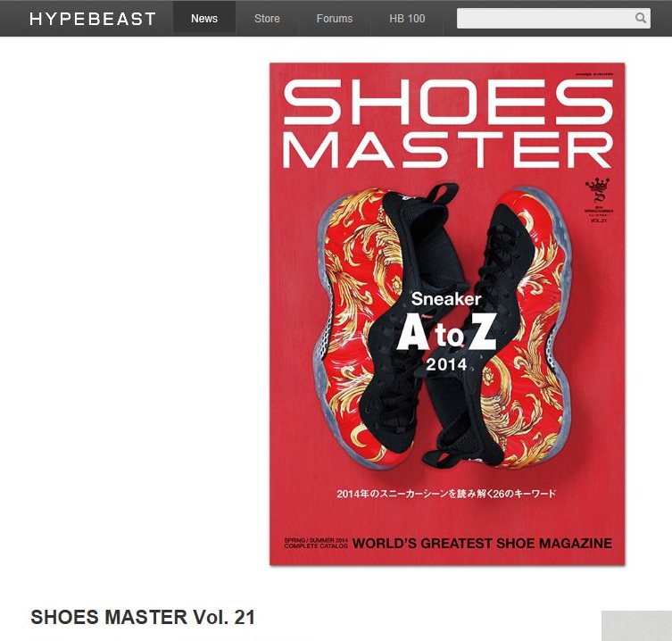
Task: Click the Sneaker A to Z headline
Action: 446,321
